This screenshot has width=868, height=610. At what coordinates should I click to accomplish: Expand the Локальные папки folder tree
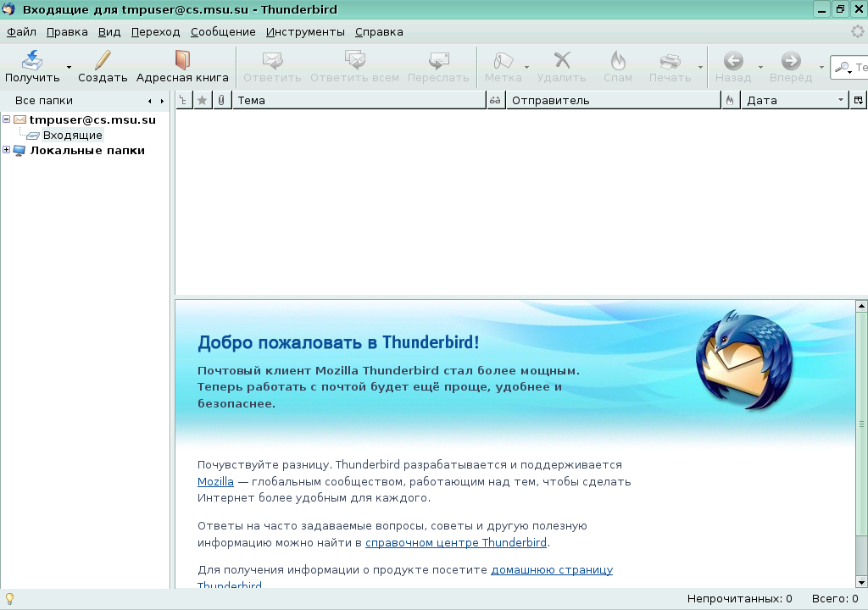(x=7, y=150)
